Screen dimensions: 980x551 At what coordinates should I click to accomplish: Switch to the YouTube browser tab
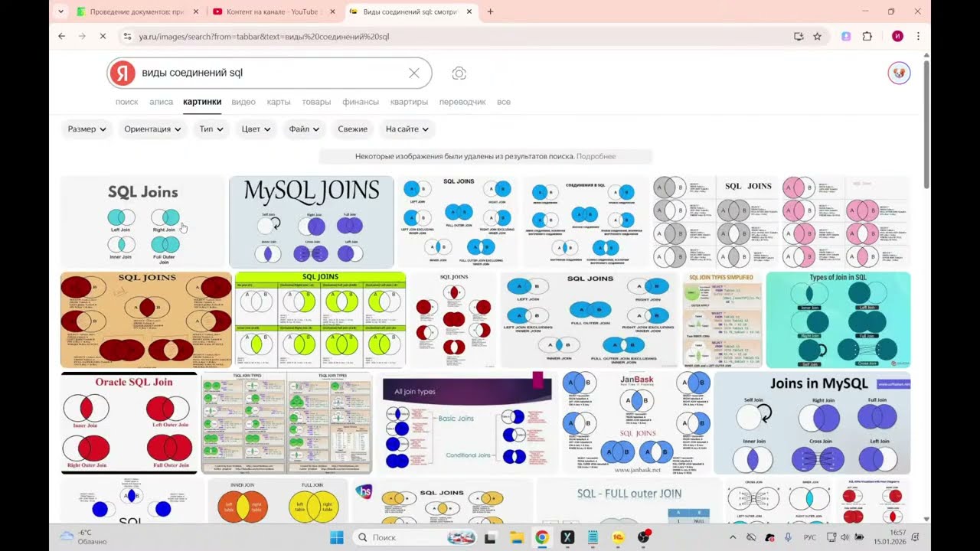pyautogui.click(x=273, y=11)
